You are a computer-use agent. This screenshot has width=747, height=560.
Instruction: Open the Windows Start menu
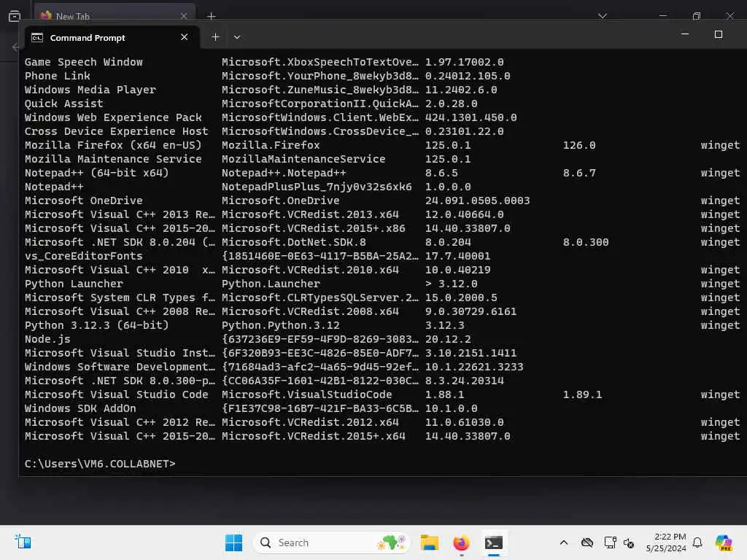click(x=233, y=542)
